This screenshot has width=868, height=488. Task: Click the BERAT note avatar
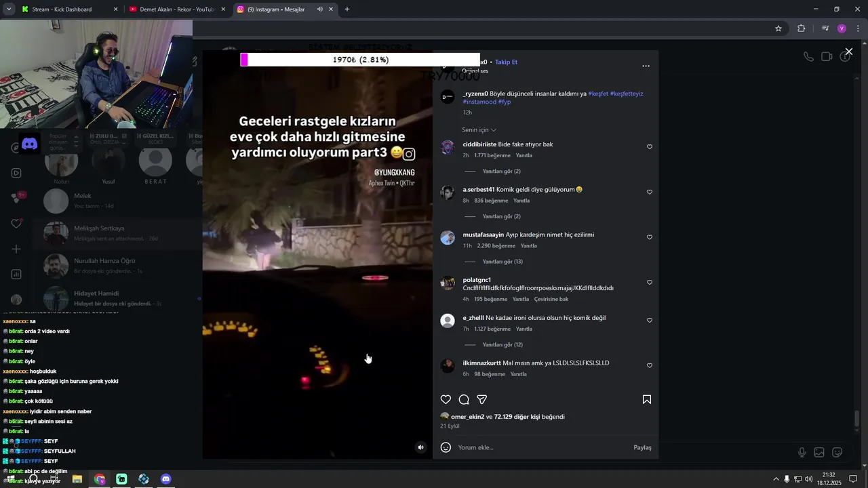click(x=155, y=161)
